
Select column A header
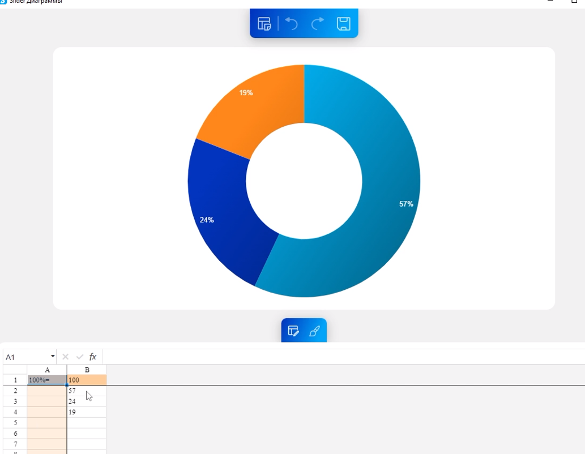point(47,370)
